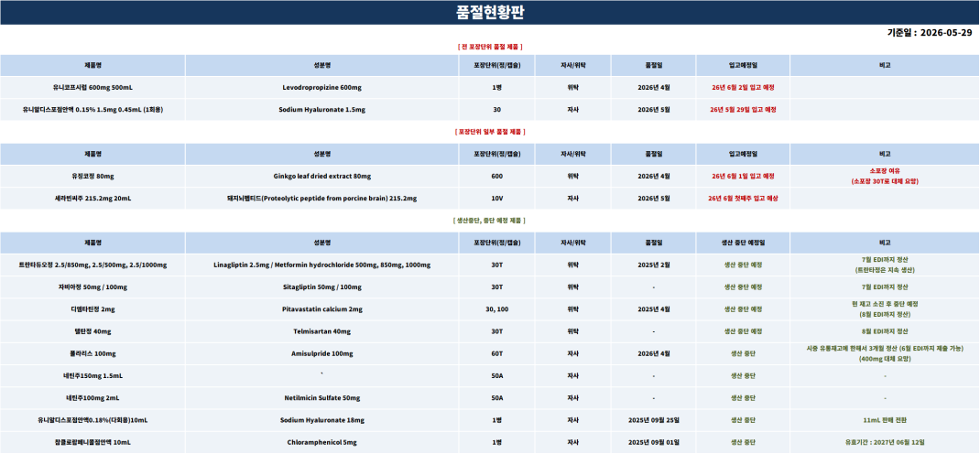Click the '[ 생산중단, 중단 예정 제품 ]' section heading

pos(490,221)
